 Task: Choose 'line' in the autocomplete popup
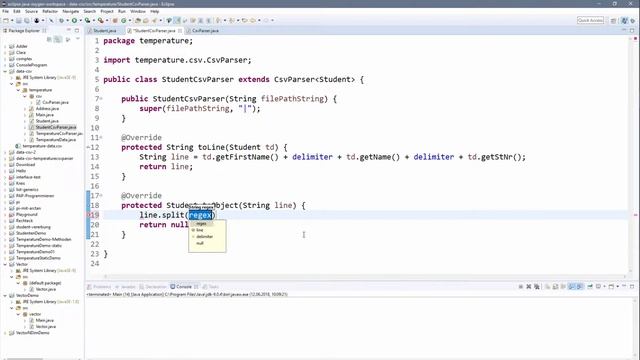click(199, 230)
